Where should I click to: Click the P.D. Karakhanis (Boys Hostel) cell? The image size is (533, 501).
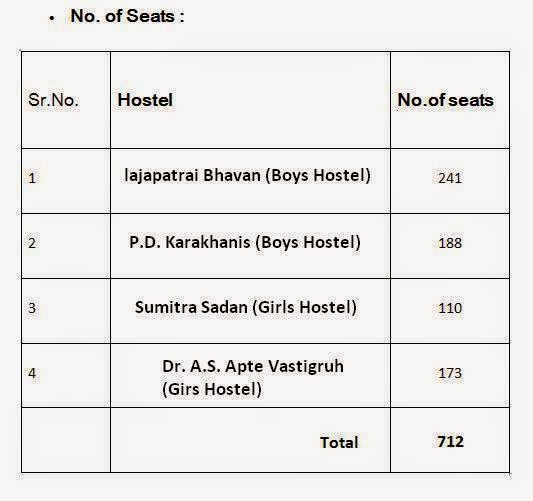pos(250,246)
